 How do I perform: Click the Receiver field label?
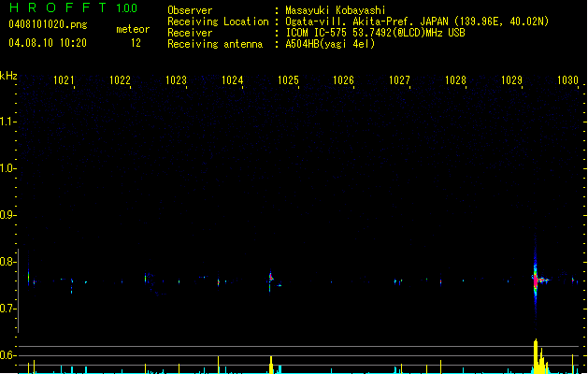coord(190,33)
